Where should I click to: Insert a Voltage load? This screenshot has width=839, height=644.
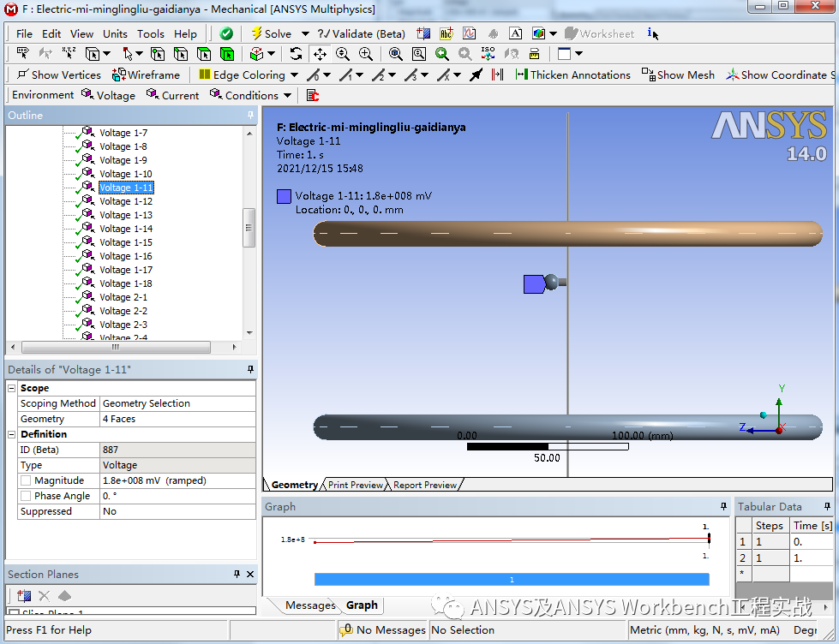click(x=108, y=95)
